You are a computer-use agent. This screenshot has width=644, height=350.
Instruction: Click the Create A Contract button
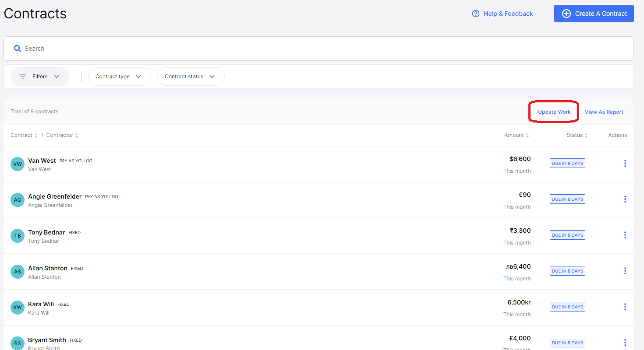[594, 14]
